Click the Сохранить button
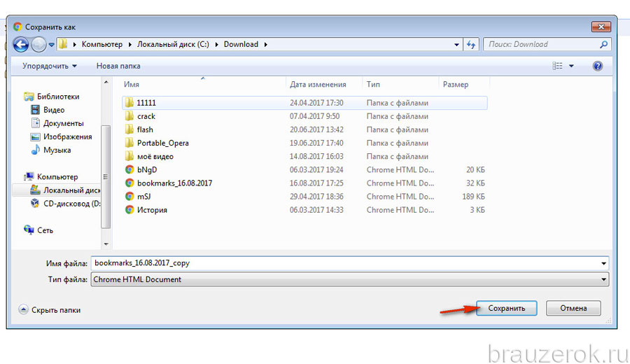The image size is (630, 364). (x=507, y=308)
